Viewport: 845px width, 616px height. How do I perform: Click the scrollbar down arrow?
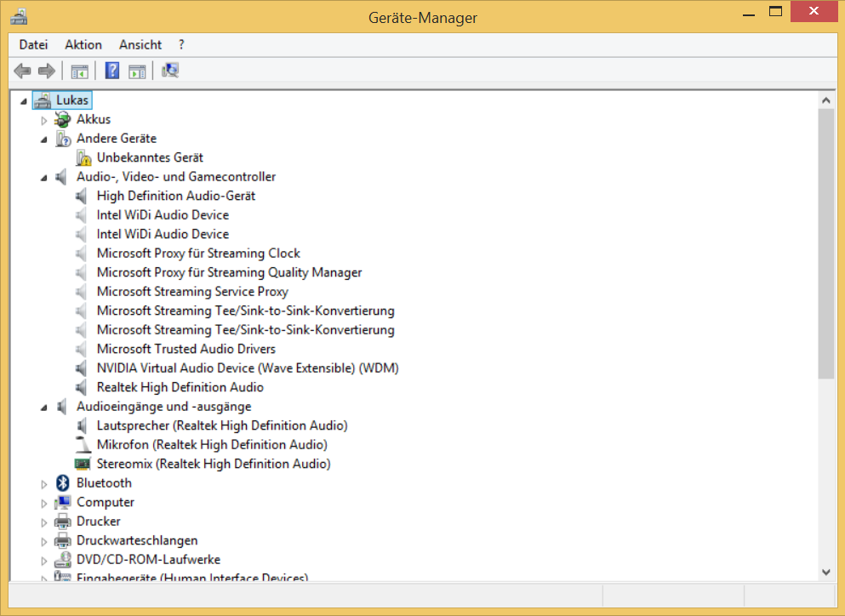pyautogui.click(x=825, y=573)
